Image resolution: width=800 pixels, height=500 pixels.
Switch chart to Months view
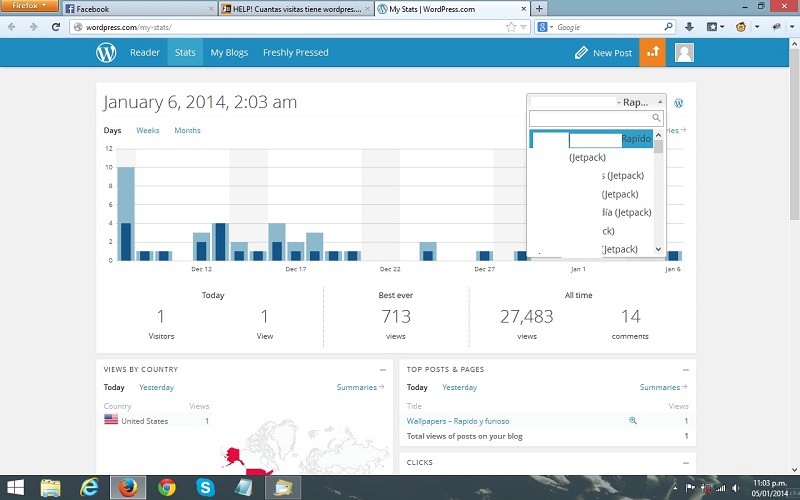187,131
